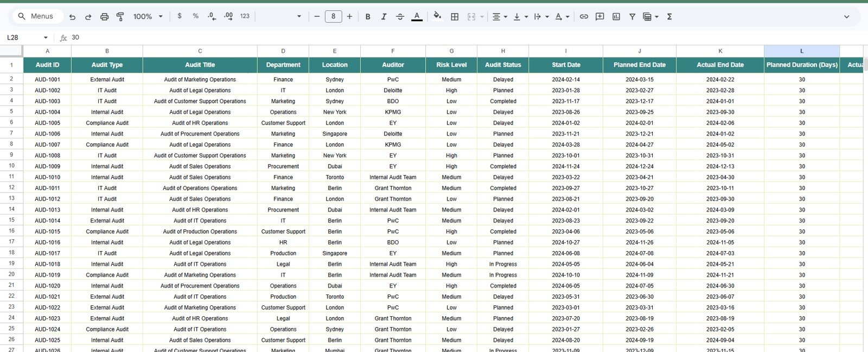Image resolution: width=868 pixels, height=352 pixels.
Task: Select column H header
Action: [503, 51]
